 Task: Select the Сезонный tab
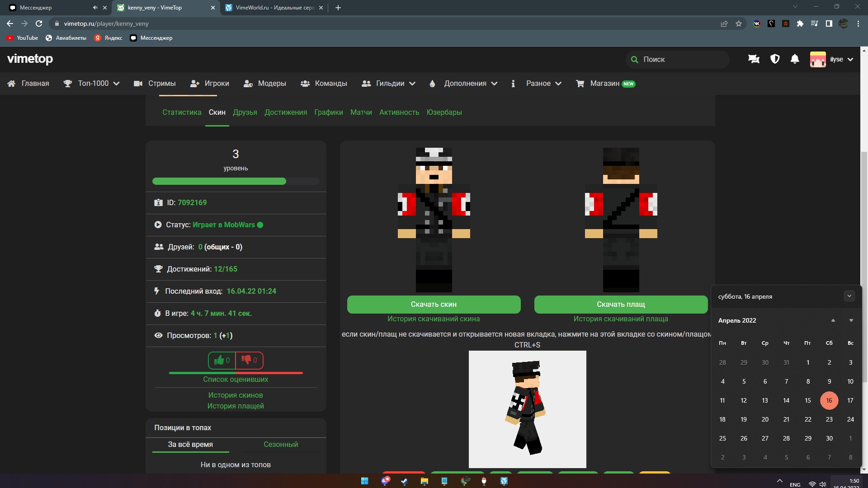coord(281,445)
